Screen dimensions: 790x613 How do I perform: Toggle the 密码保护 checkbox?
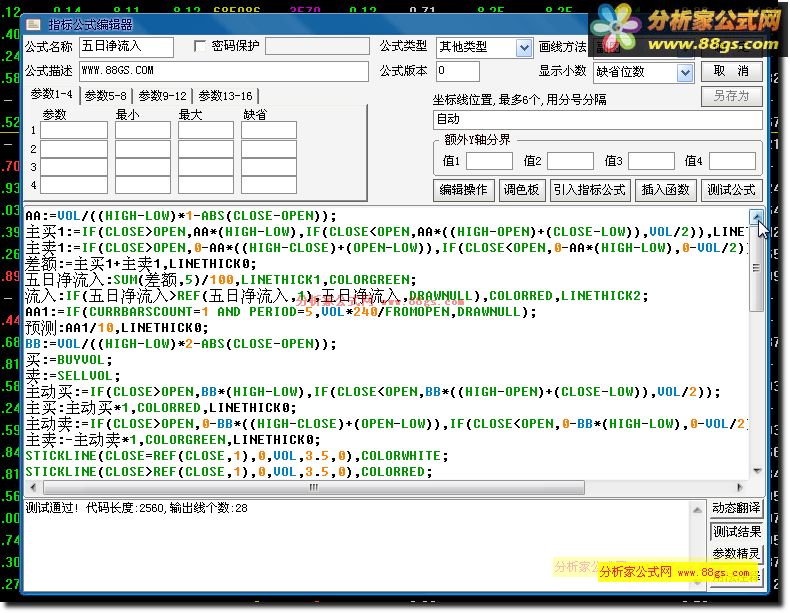point(200,46)
